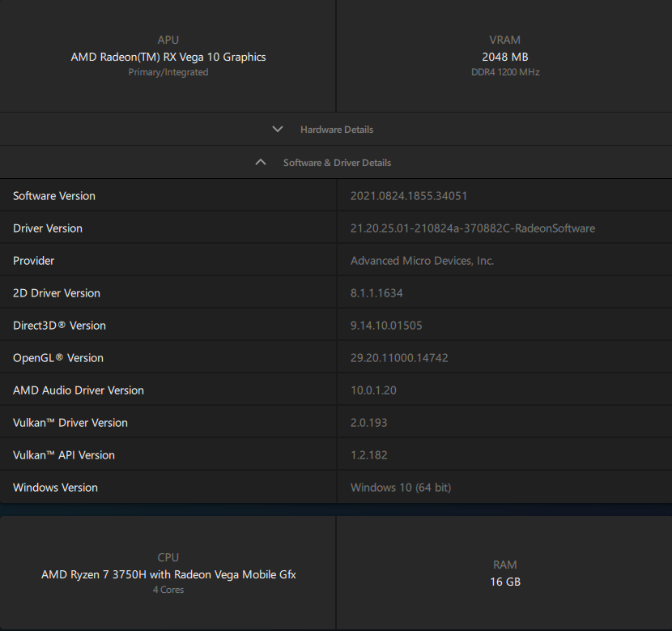This screenshot has width=672, height=631.
Task: Select the 2048 MB VRAM value
Action: [x=505, y=57]
